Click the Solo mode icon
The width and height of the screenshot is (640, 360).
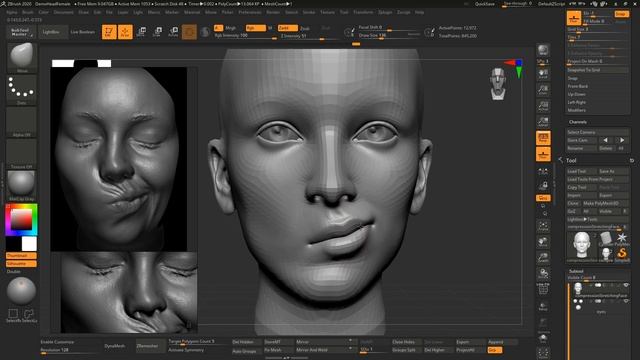tap(543, 338)
